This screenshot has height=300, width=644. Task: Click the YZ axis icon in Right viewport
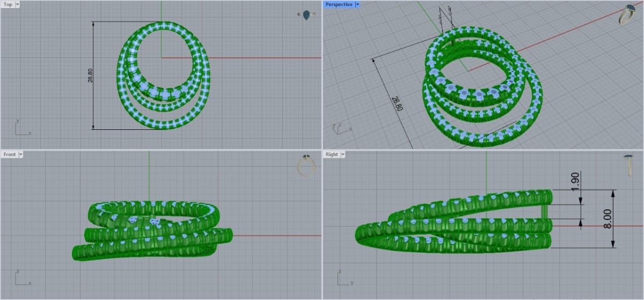coord(345,279)
